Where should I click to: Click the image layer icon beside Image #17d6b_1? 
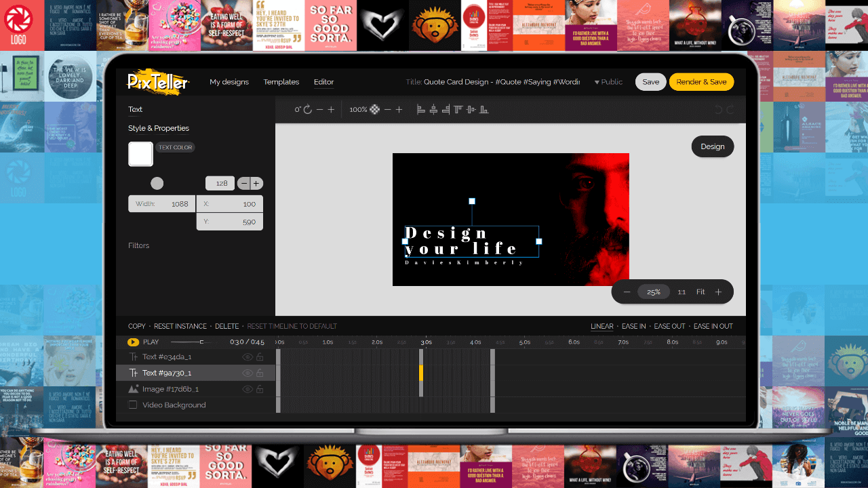pyautogui.click(x=133, y=388)
